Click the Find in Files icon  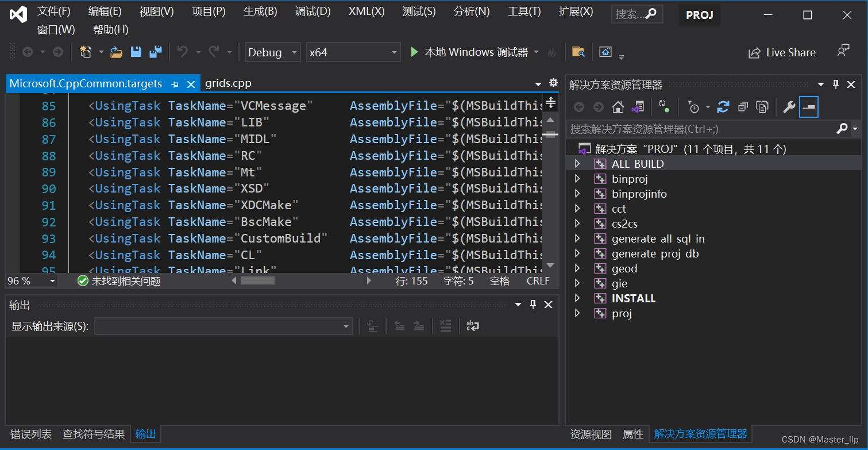[x=578, y=52]
